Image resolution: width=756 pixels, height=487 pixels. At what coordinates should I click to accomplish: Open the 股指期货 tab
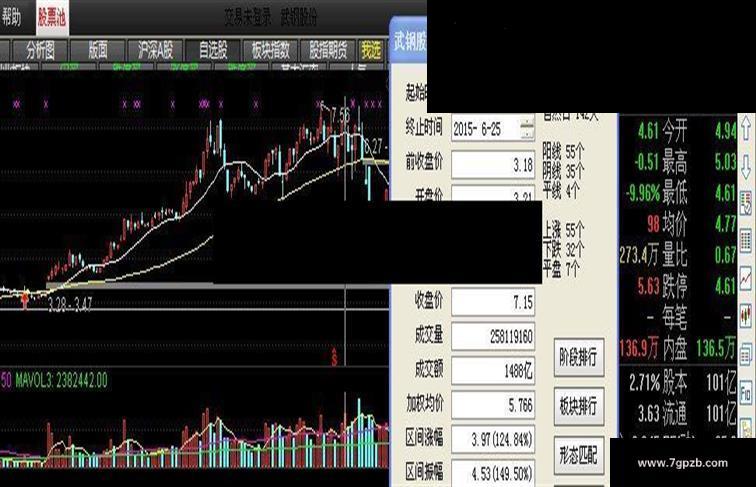point(328,50)
